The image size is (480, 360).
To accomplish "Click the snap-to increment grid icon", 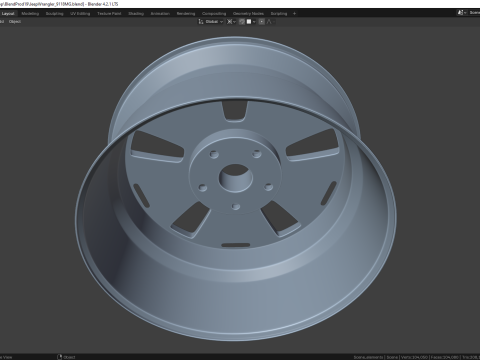I will pyautogui.click(x=249, y=22).
